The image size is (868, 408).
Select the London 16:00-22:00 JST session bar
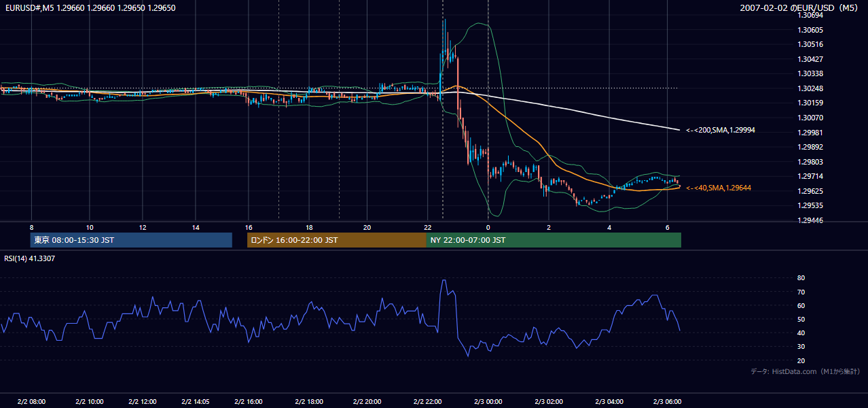(x=336, y=240)
